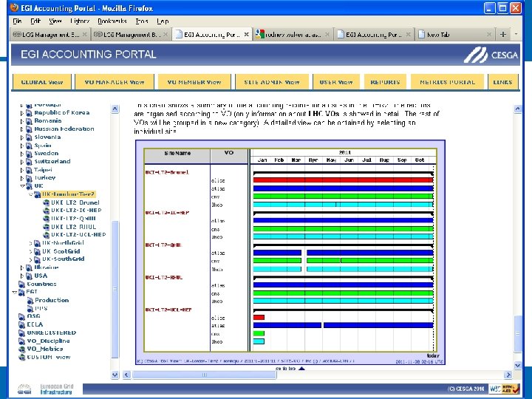Expand the UK-ScotGrid tree node

[x=30, y=251]
